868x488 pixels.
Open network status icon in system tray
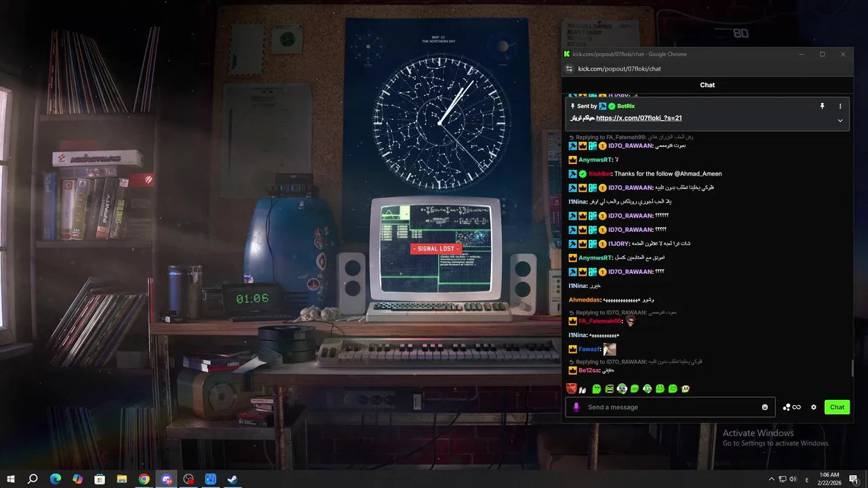click(782, 479)
